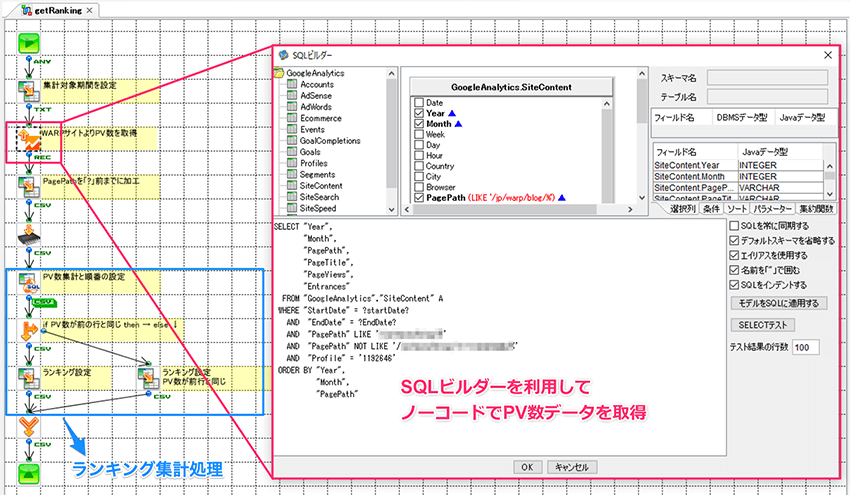Select the AdWords table icon in tree
This screenshot has height=495, width=850.
click(x=292, y=107)
